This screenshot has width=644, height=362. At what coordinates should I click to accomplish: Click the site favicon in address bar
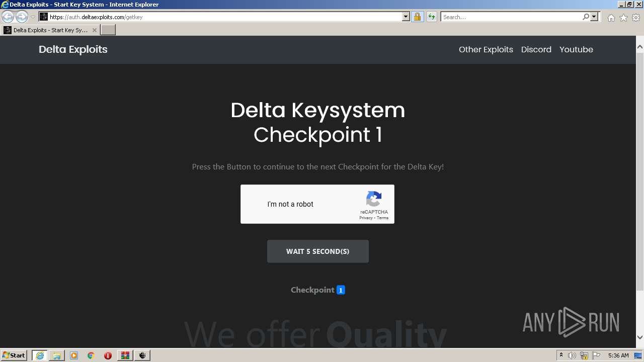pyautogui.click(x=44, y=17)
